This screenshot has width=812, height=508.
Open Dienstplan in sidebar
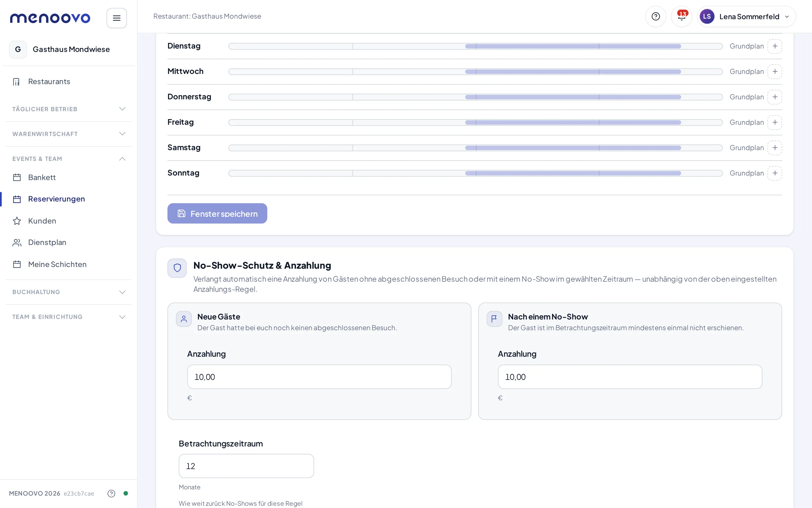[69, 243]
